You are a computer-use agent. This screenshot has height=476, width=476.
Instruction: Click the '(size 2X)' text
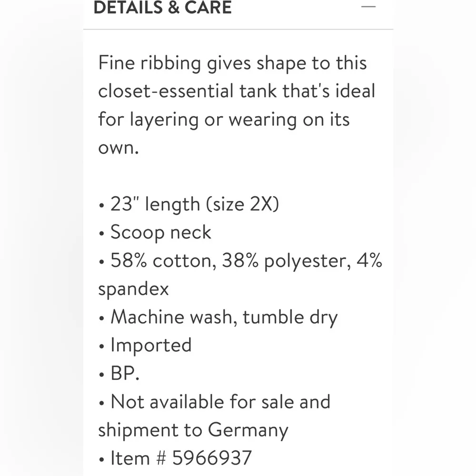point(242,204)
